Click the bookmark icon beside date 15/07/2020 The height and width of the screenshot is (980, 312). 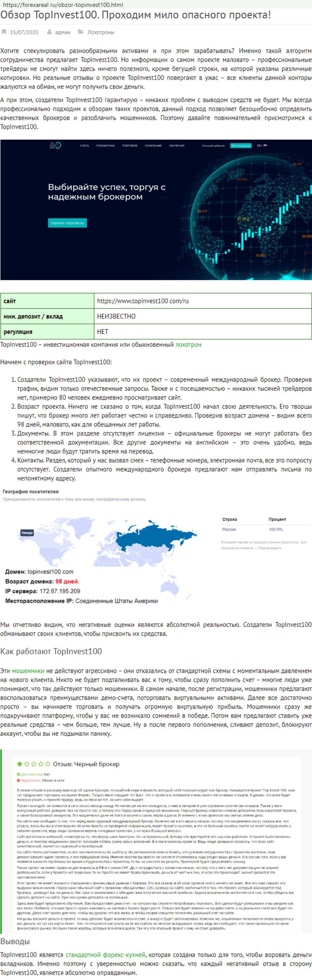[4, 32]
